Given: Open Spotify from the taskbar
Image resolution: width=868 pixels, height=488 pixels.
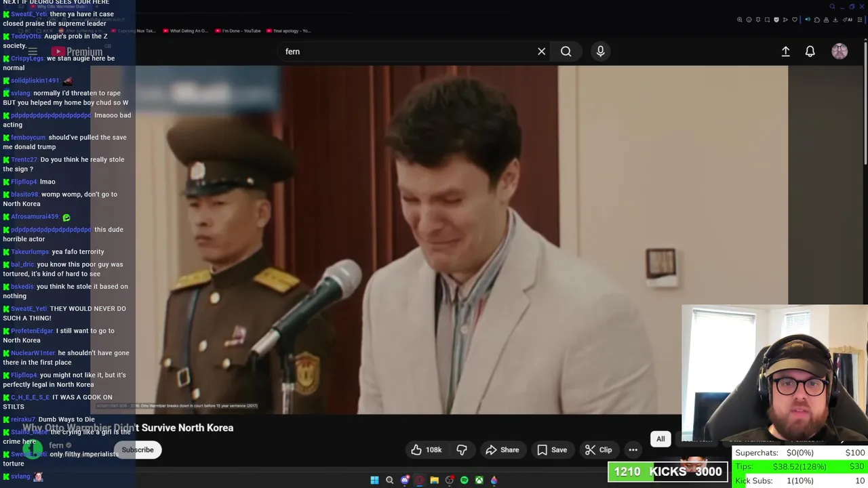Looking at the screenshot, I should click(x=465, y=480).
